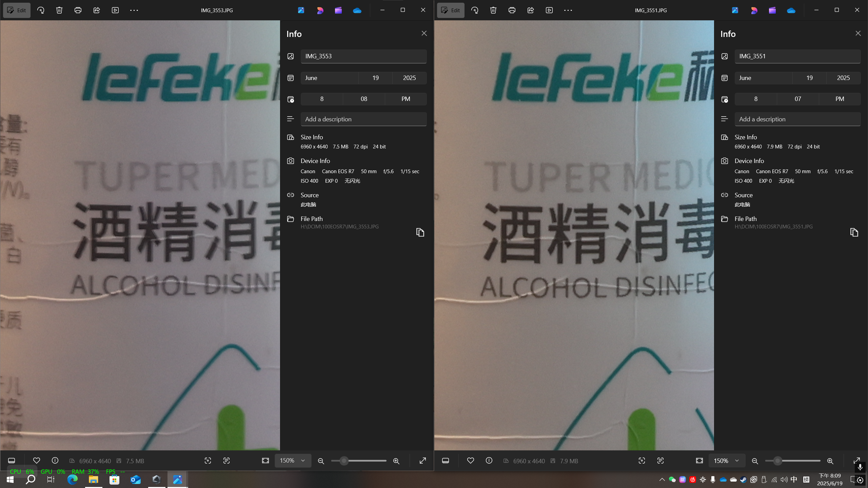
Task: Click Edit button in IMG_3551 window
Action: 451,10
